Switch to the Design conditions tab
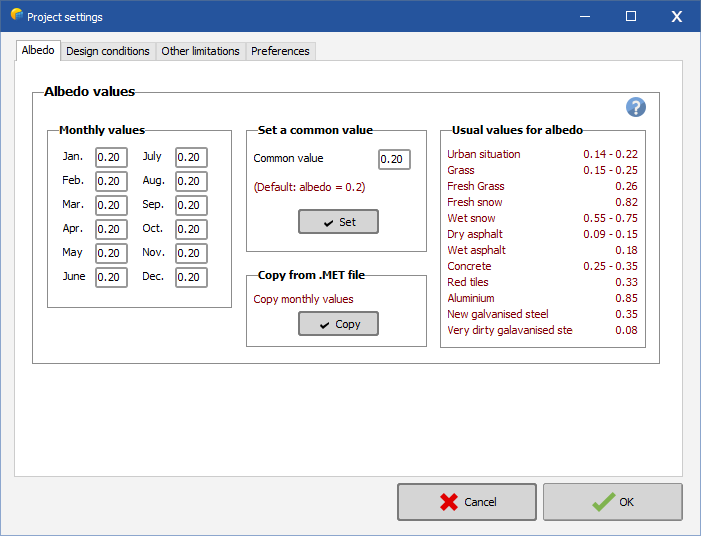This screenshot has height=536, width=701. point(107,51)
